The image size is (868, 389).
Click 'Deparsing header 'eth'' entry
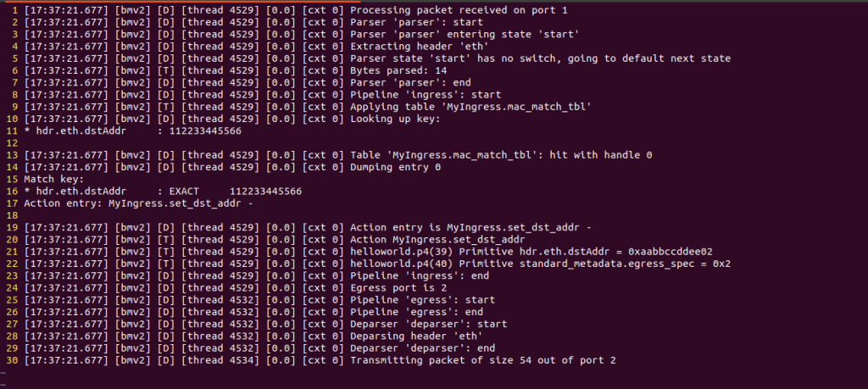point(417,336)
